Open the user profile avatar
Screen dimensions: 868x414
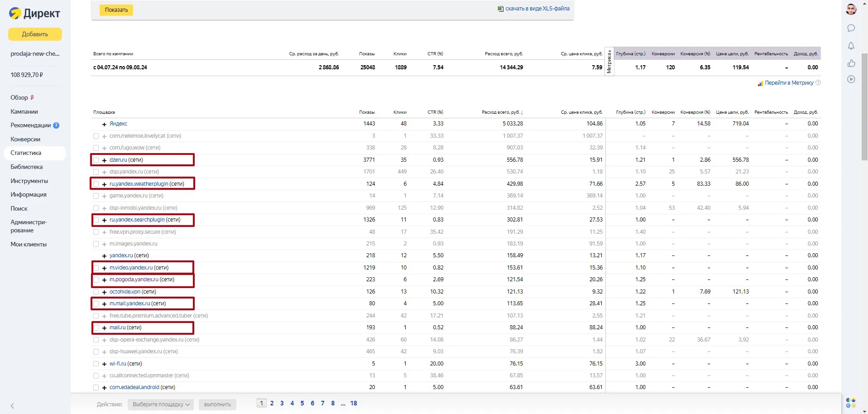[x=851, y=10]
